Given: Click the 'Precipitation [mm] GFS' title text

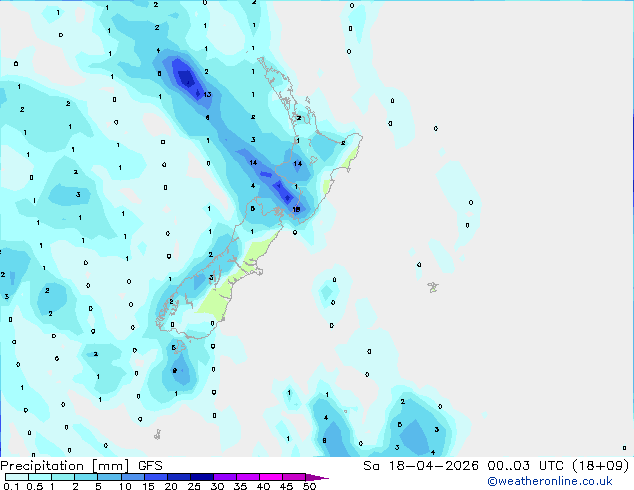Looking at the screenshot, I should [x=81, y=466].
